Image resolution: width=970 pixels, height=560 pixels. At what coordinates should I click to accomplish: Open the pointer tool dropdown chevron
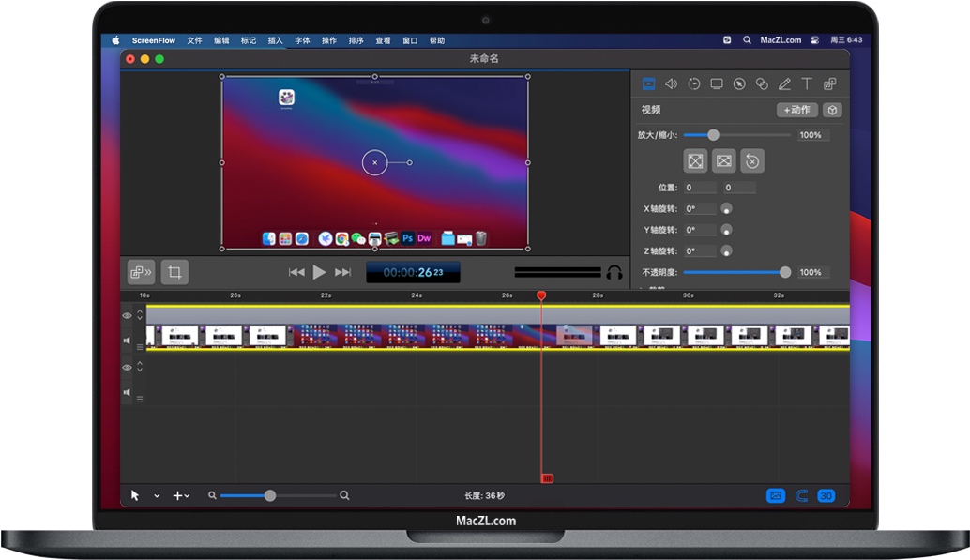click(x=157, y=495)
